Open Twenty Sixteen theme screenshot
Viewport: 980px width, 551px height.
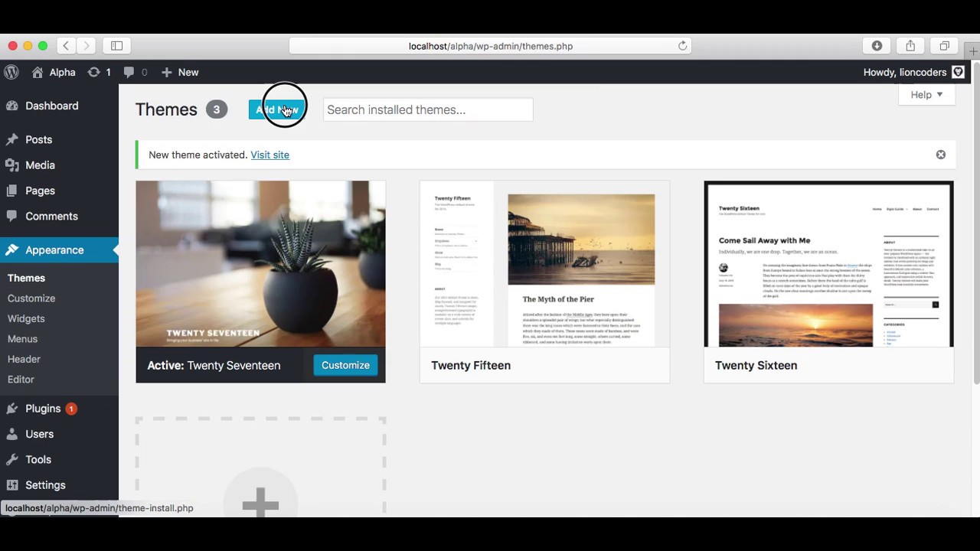(828, 264)
